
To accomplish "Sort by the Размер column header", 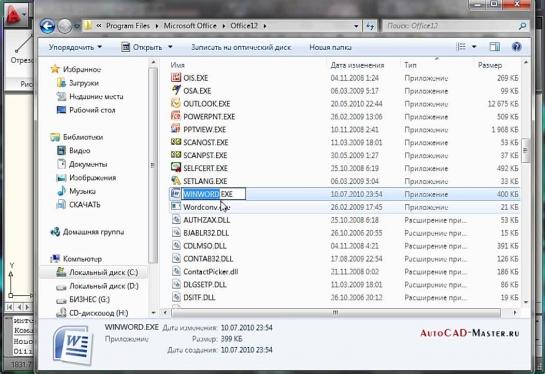I will 490,65.
